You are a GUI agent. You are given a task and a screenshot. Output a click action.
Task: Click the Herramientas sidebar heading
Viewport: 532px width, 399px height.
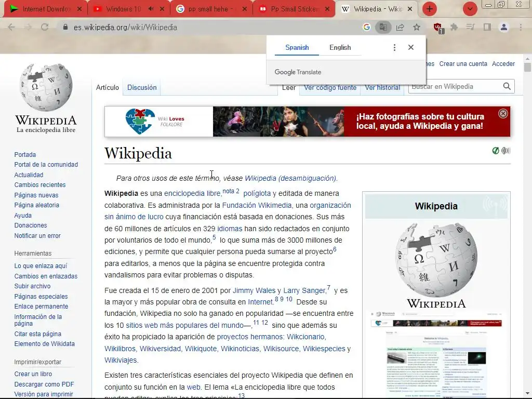[33, 253]
